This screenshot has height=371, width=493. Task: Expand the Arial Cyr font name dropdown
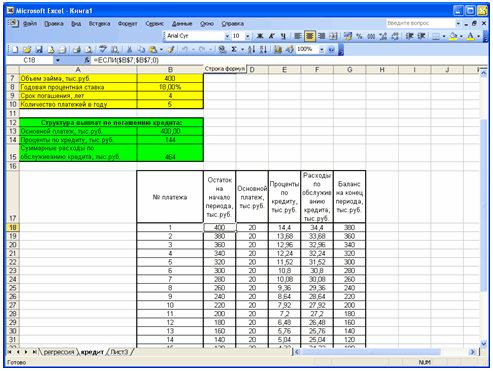(227, 36)
